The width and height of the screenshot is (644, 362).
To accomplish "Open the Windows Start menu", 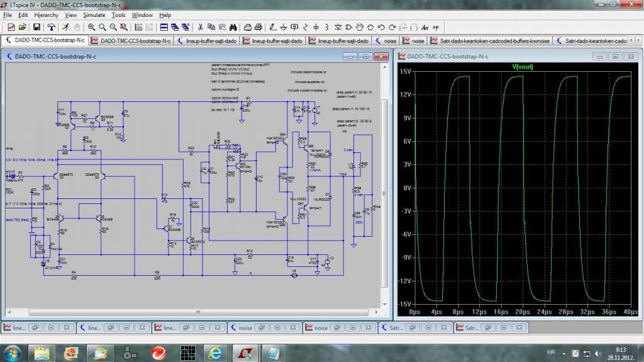I will click(x=11, y=353).
